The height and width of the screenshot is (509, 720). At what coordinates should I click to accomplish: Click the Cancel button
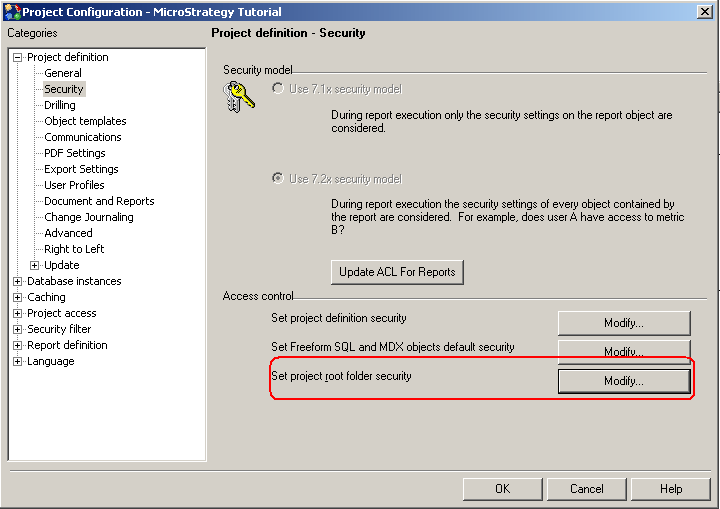coord(587,489)
